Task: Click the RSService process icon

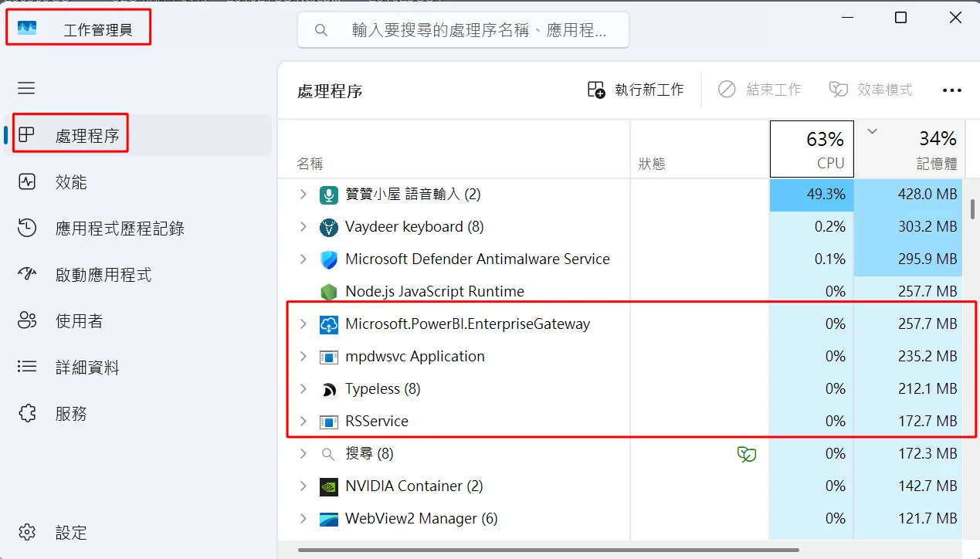Action: point(329,422)
